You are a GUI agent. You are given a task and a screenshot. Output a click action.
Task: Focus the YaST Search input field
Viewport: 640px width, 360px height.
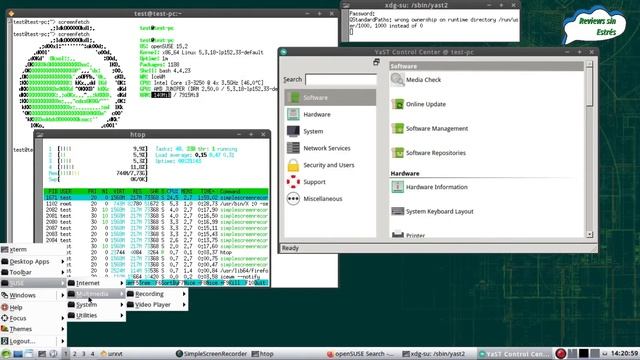[x=341, y=80]
